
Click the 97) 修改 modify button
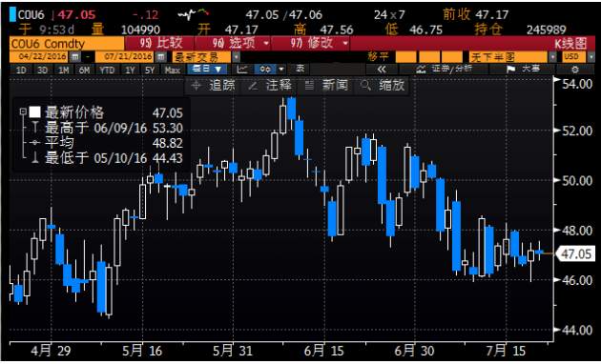click(311, 43)
